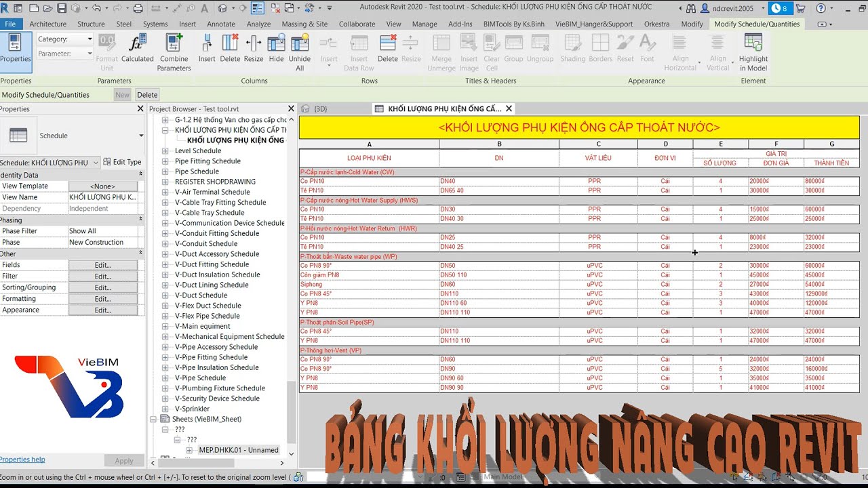Click the search binoculars icon
This screenshot has width=868, height=488.
[x=690, y=8]
